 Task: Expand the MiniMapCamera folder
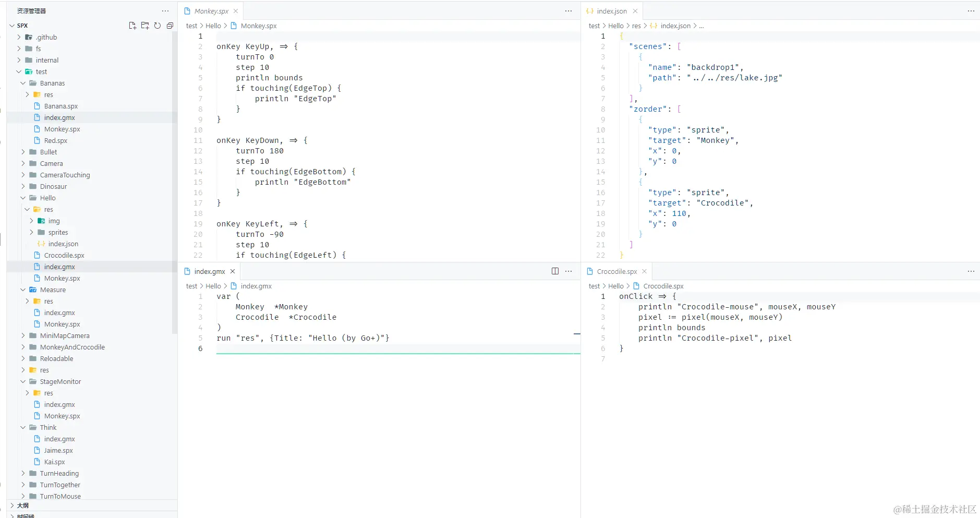23,335
